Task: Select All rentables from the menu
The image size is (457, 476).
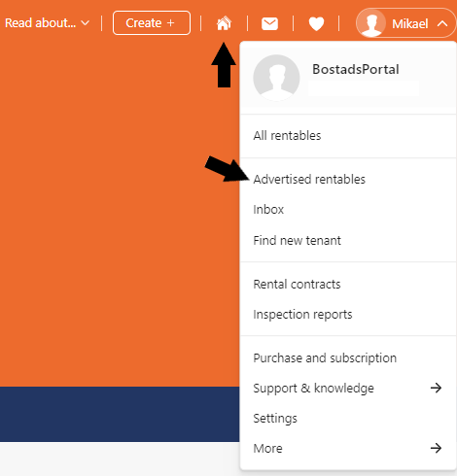Action: [x=348, y=136]
